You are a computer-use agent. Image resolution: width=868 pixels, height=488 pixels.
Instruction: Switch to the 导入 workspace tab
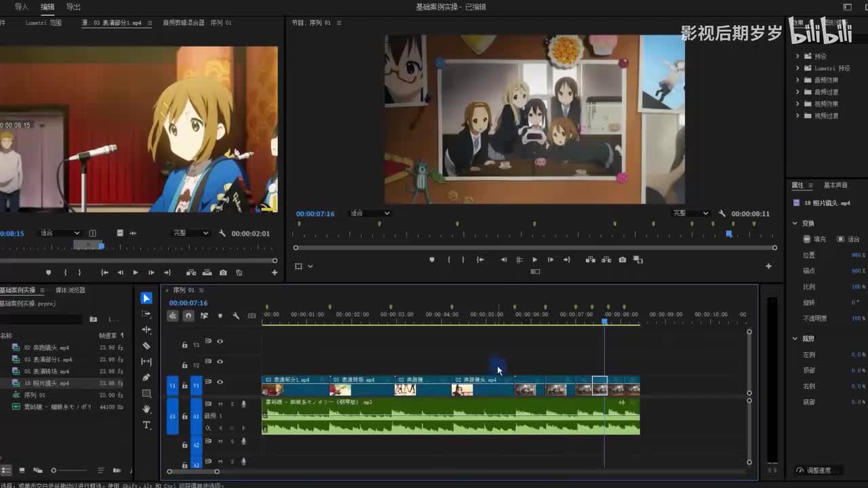[22, 7]
